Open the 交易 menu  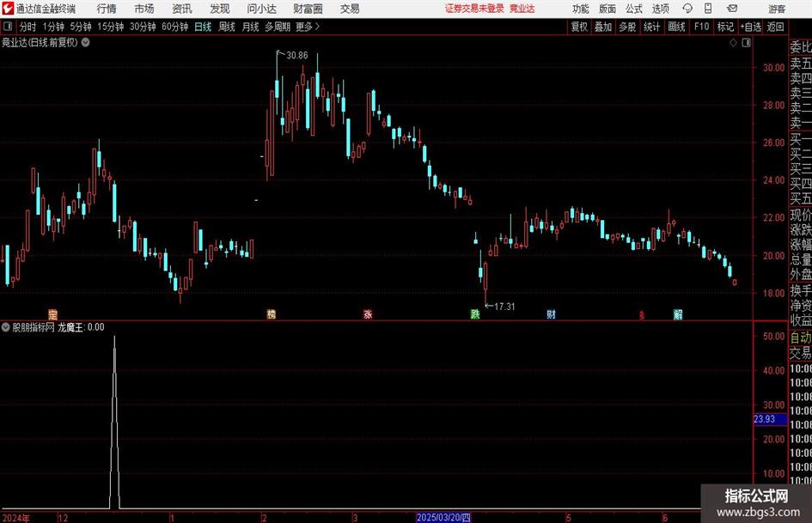(350, 9)
